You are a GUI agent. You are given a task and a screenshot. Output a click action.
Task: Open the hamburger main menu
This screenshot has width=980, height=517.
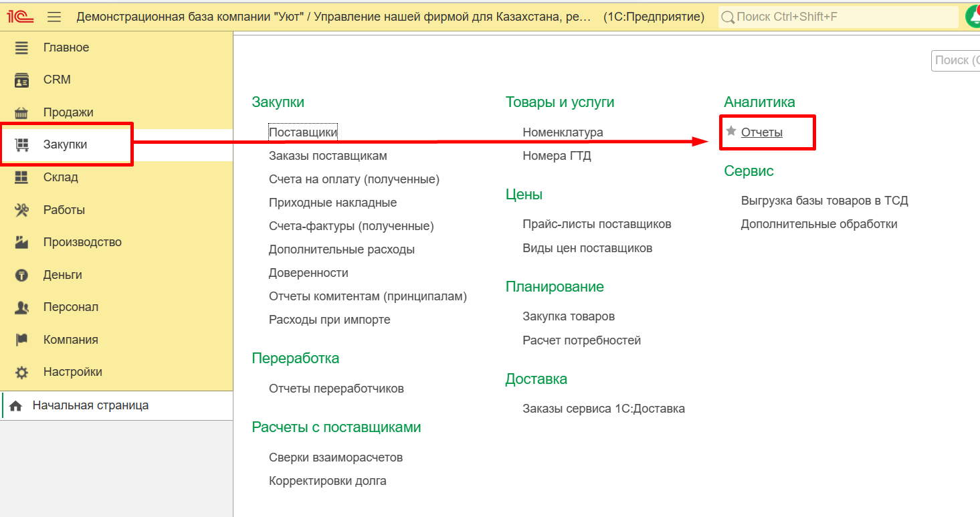54,17
